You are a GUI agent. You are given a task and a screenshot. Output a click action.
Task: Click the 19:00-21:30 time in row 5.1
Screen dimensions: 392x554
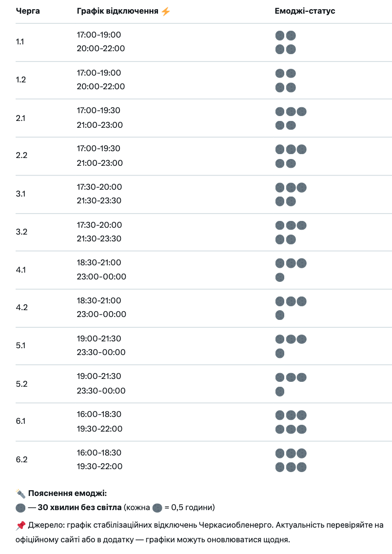tap(99, 338)
